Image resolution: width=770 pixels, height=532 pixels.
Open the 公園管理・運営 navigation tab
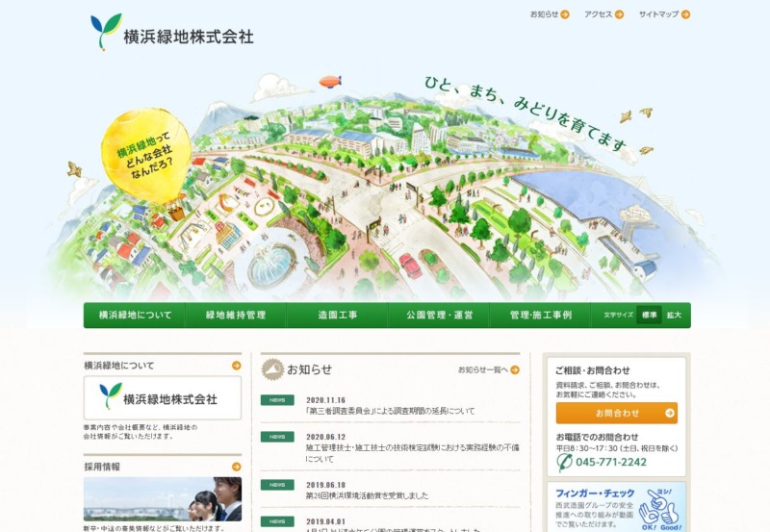tap(439, 316)
